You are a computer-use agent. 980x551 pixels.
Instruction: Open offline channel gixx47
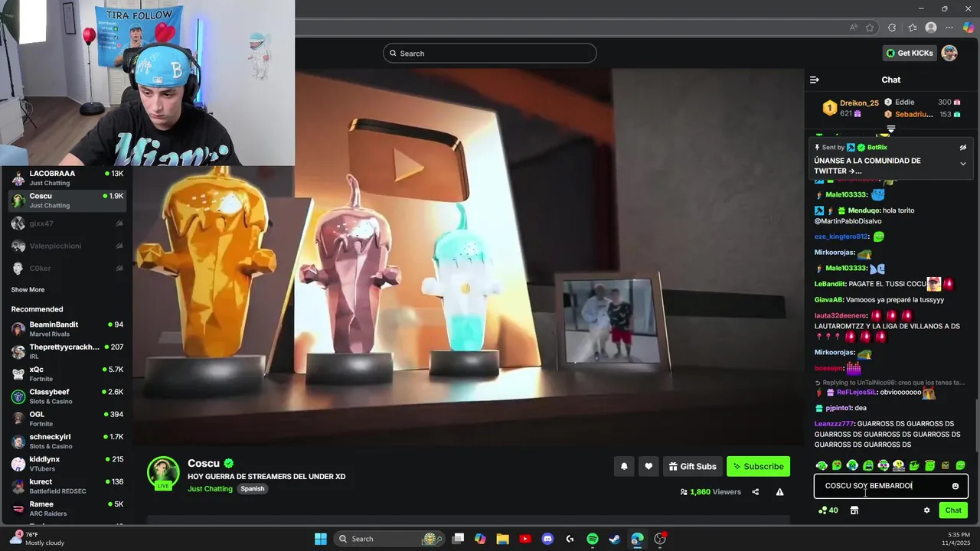click(67, 223)
